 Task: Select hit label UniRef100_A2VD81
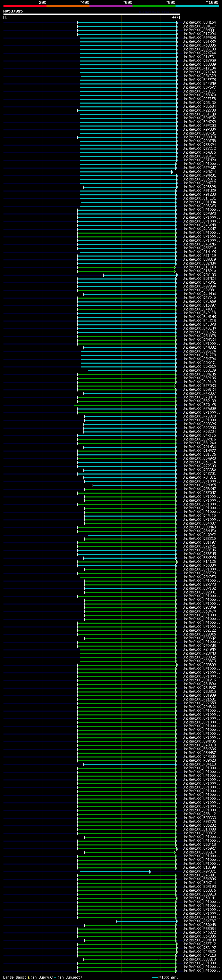[x=199, y=290]
